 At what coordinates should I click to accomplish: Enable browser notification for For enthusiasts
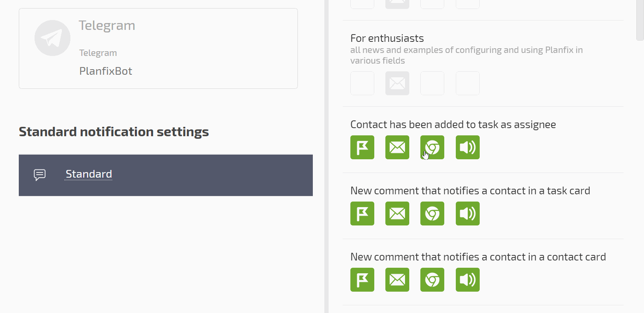tap(432, 83)
